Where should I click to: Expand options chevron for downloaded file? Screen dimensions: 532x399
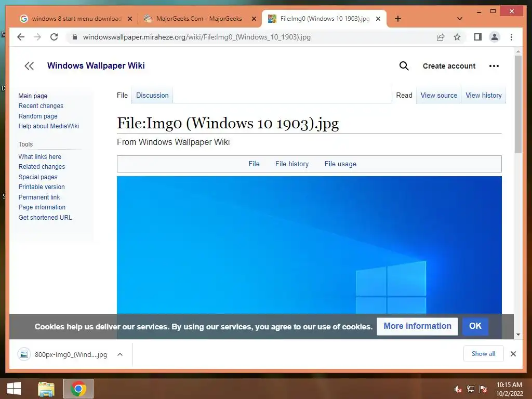click(120, 354)
